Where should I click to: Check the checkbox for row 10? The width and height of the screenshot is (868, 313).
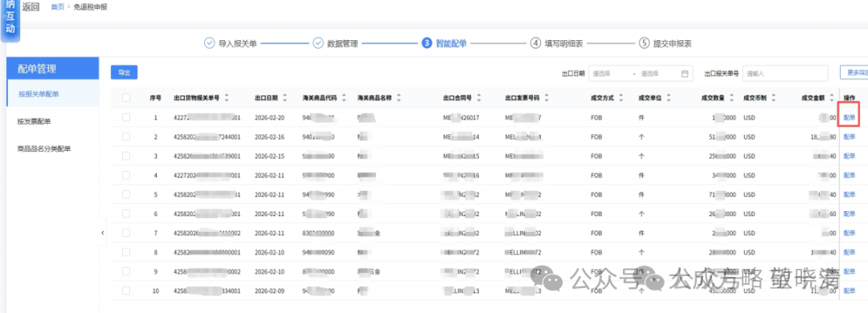click(126, 291)
